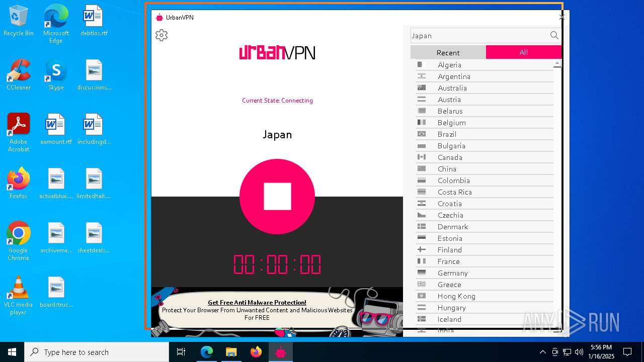Click the Greece flag icon
Screen dimensions: 644x362
tap(422, 285)
